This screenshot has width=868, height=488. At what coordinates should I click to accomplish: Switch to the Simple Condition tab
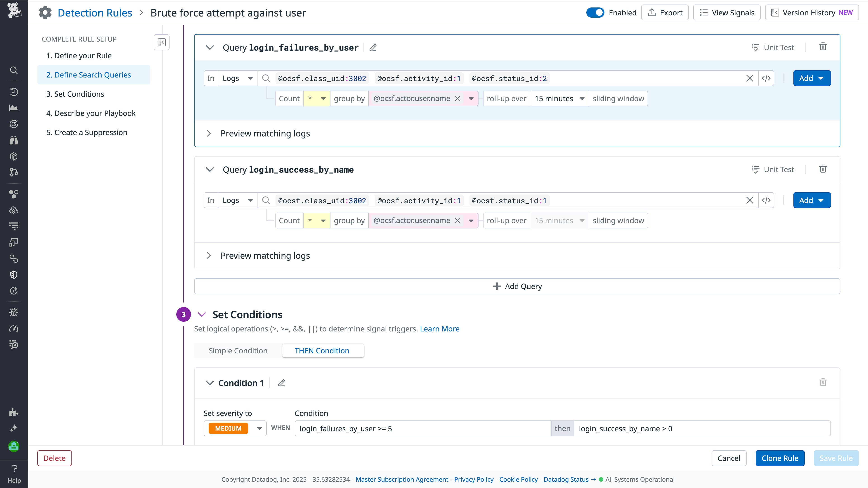(x=238, y=351)
